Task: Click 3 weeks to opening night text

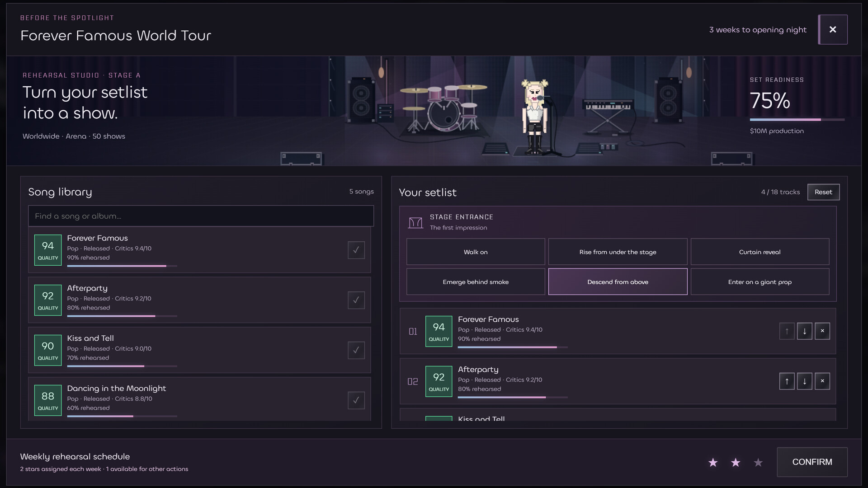Action: pos(758,30)
